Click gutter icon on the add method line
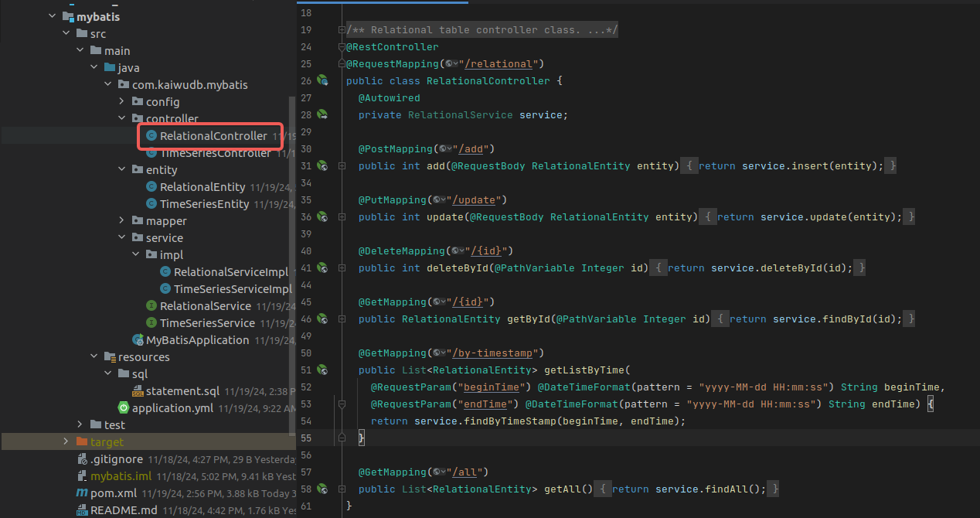 coord(322,165)
